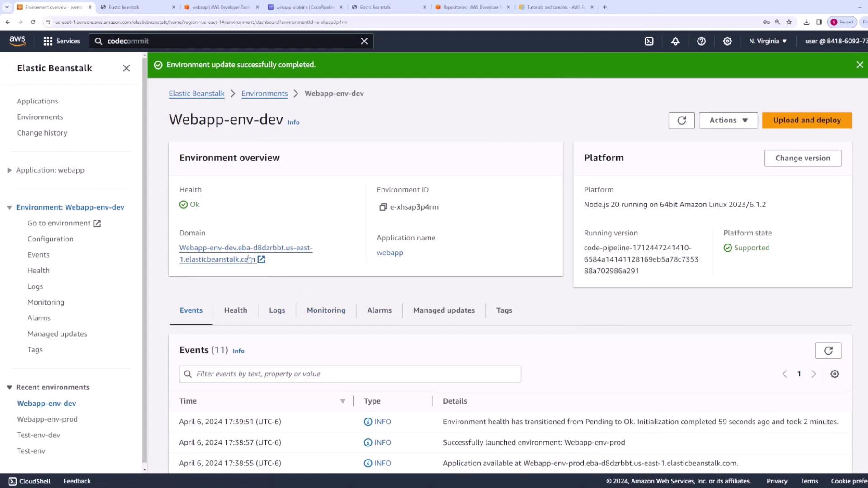Image resolution: width=868 pixels, height=488 pixels.
Task: Switch to the Monitoring tab
Action: (x=325, y=310)
